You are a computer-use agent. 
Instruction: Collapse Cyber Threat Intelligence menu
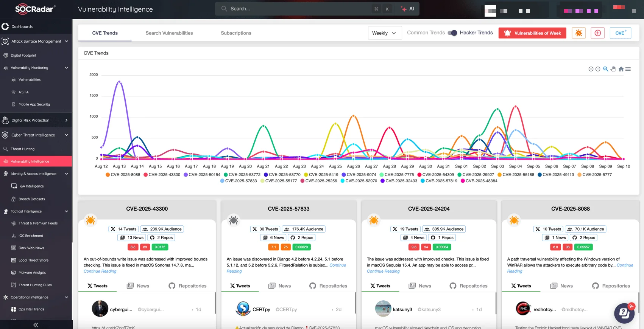[x=36, y=135]
